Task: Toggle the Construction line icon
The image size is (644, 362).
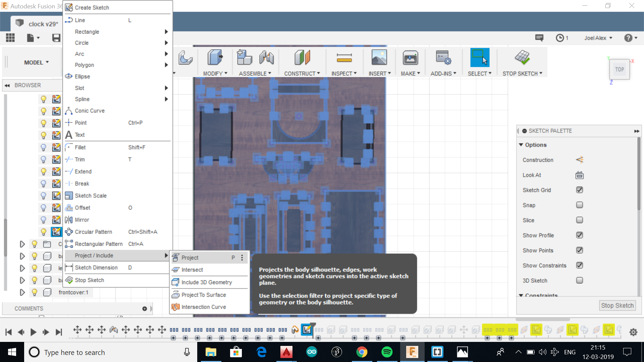Action: pyautogui.click(x=579, y=160)
